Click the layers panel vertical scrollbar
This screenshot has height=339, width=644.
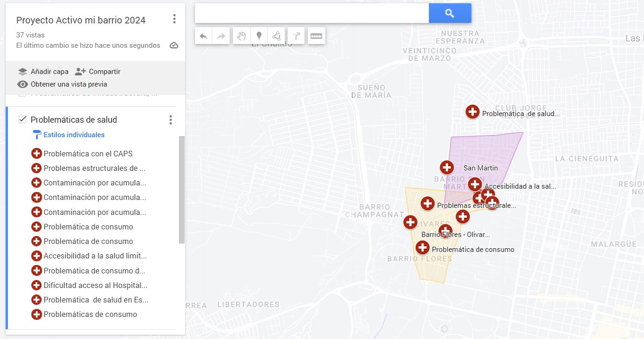(182, 190)
